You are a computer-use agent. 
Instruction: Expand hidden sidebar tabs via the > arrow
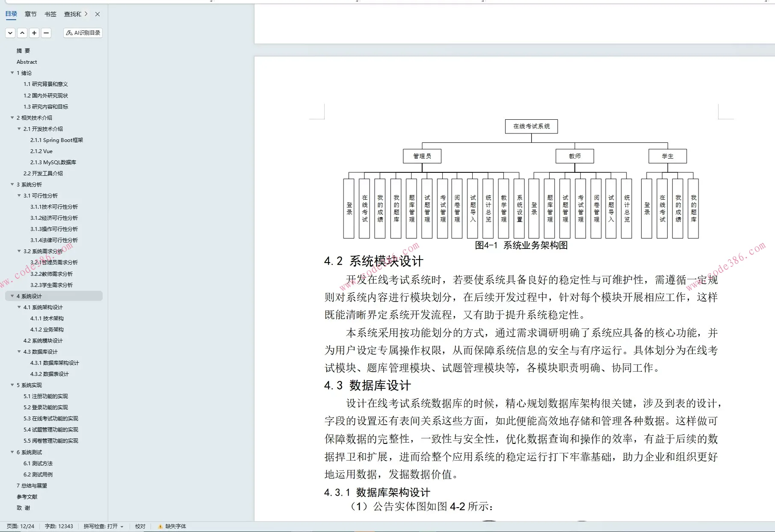(x=86, y=14)
